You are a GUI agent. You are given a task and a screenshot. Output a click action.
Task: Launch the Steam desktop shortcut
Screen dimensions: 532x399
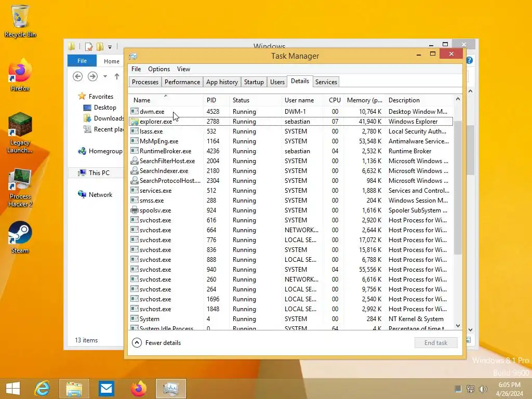20,237
